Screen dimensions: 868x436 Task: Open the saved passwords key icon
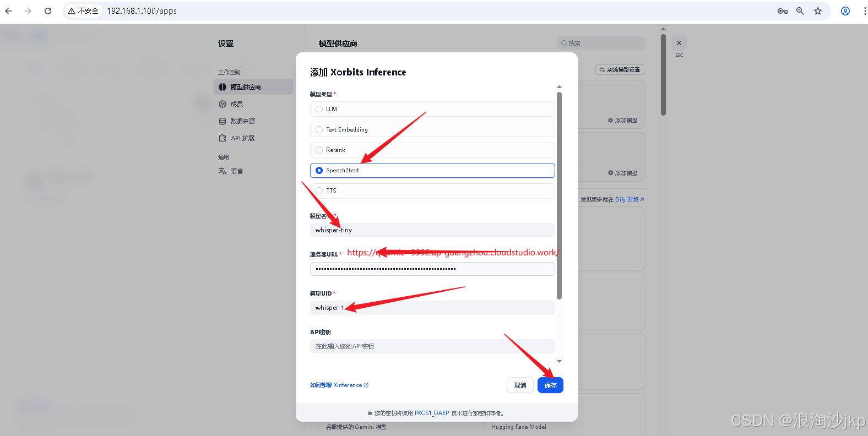point(783,11)
